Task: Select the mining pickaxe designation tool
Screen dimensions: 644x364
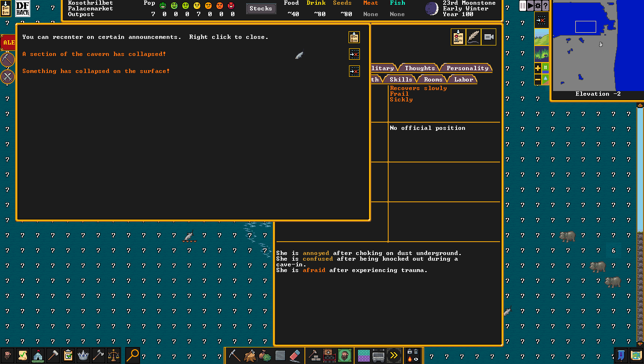Action: [x=234, y=355]
